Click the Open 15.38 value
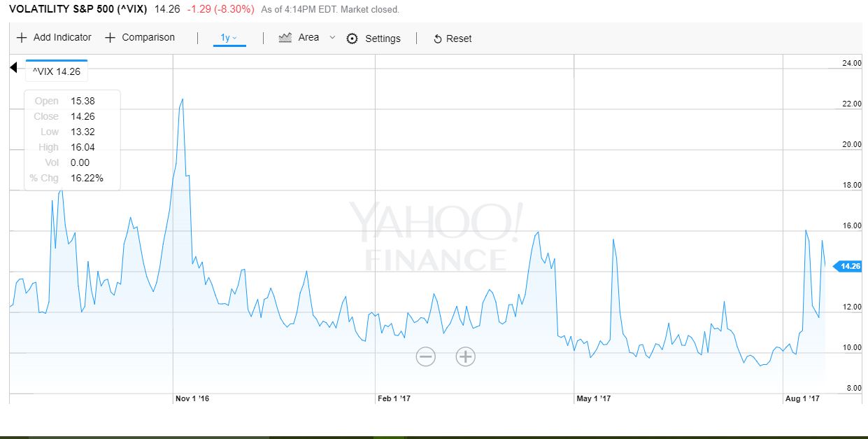868x439 pixels. click(x=83, y=101)
